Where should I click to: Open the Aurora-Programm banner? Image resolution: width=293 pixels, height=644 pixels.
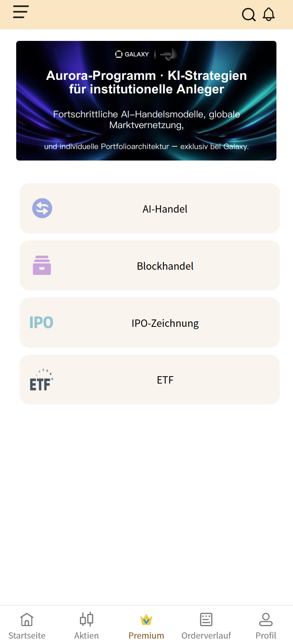tap(146, 101)
